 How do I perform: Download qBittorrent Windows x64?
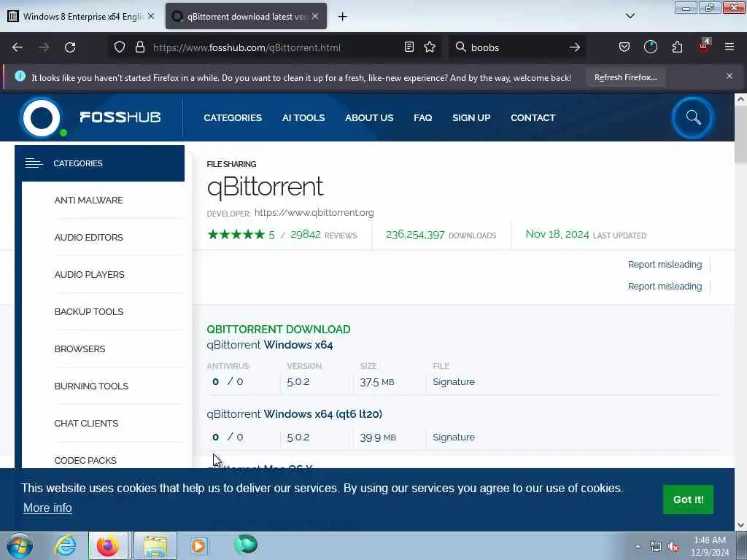[270, 345]
